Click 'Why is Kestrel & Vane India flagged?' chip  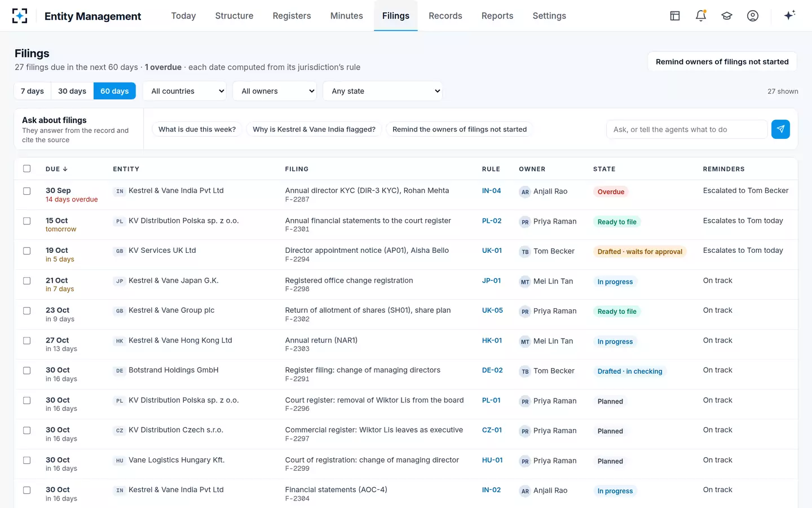point(314,129)
